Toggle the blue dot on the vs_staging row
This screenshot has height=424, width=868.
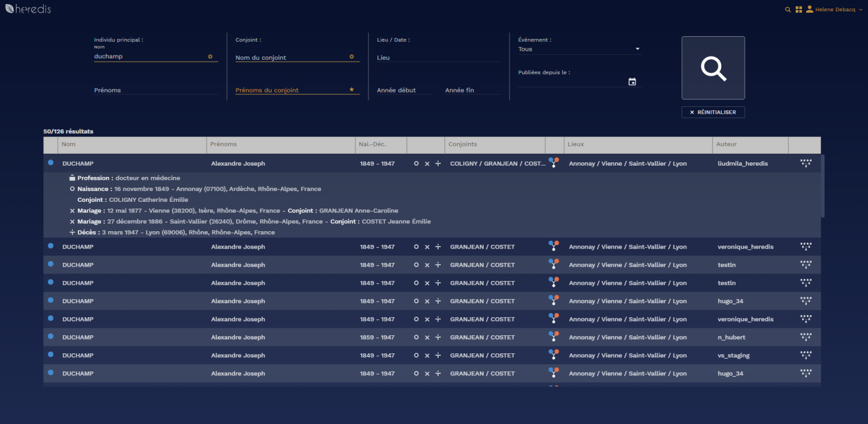pyautogui.click(x=50, y=354)
